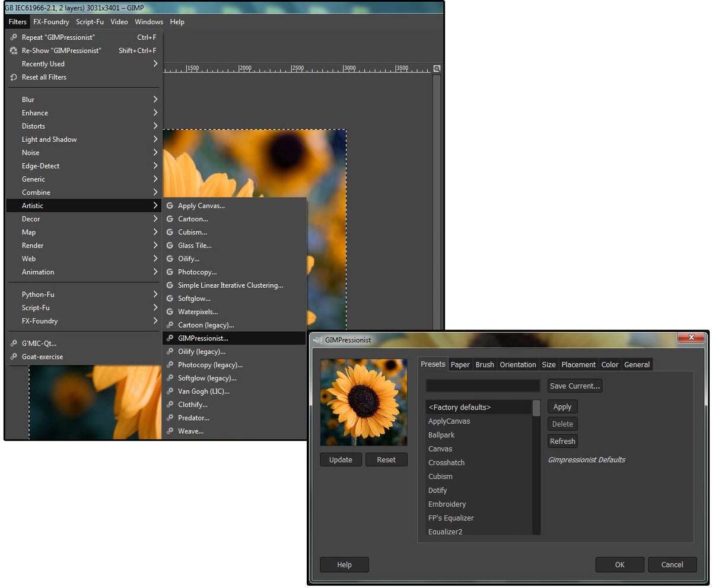Image resolution: width=712 pixels, height=588 pixels.
Task: Select the Embroidery preset
Action: (x=479, y=504)
